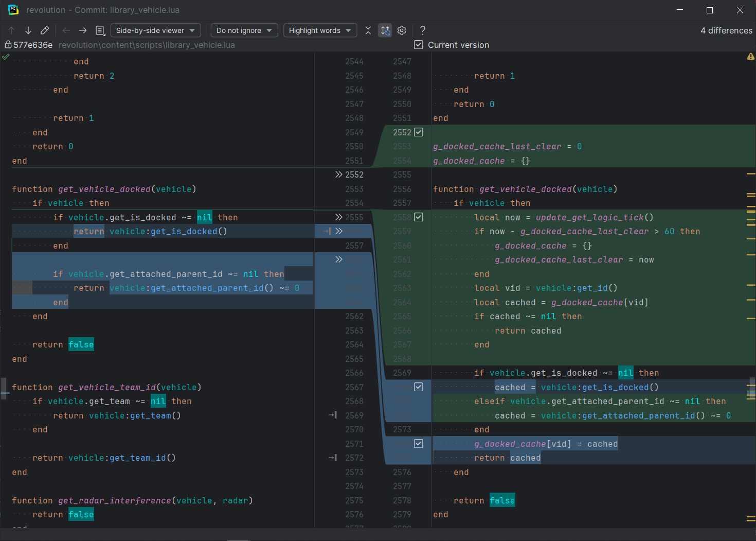Click the yellow warning inspection icon
The height and width of the screenshot is (541, 756).
click(x=750, y=57)
